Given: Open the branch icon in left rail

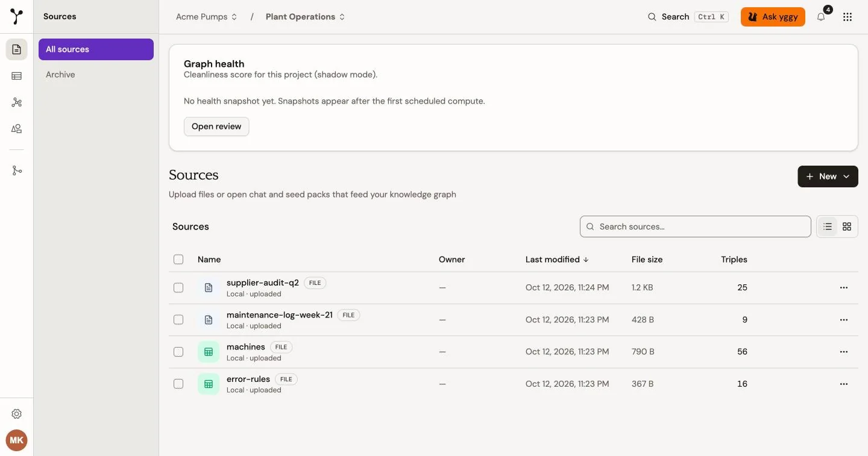Looking at the screenshot, I should (x=17, y=170).
